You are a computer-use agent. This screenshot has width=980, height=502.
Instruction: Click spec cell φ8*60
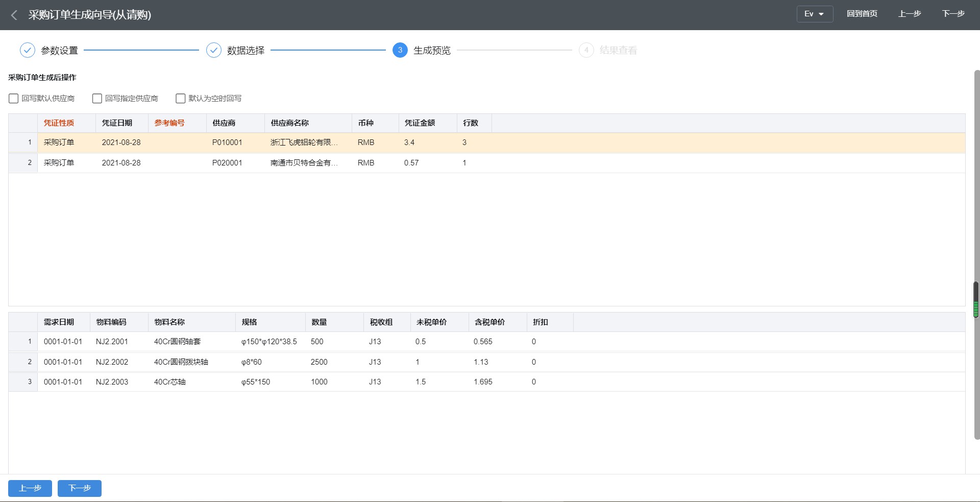click(x=252, y=362)
